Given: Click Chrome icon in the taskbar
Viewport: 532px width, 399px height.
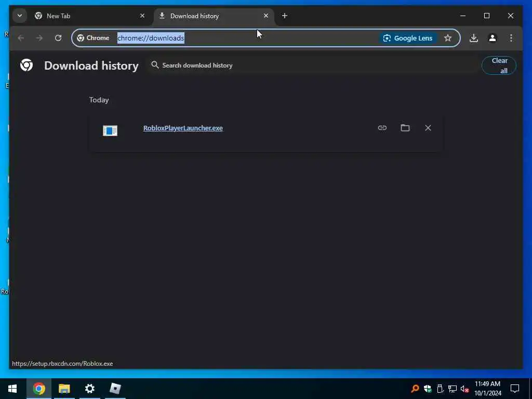Looking at the screenshot, I should point(38,389).
